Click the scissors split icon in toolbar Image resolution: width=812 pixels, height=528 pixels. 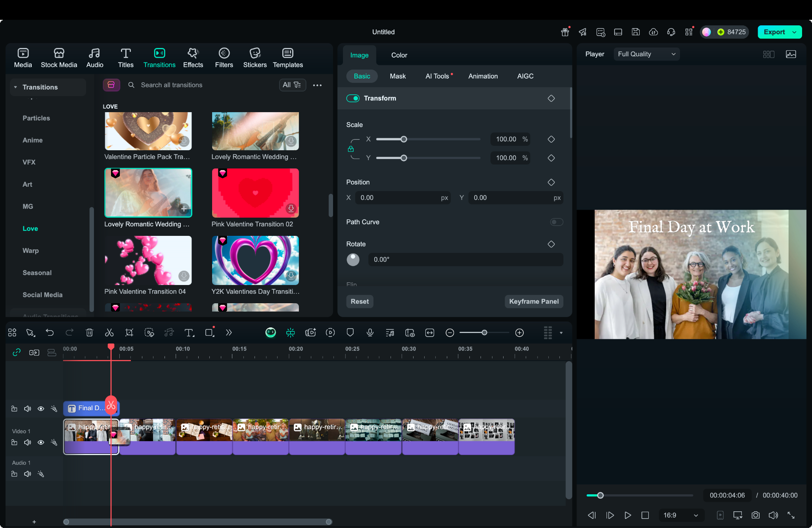[x=109, y=333]
